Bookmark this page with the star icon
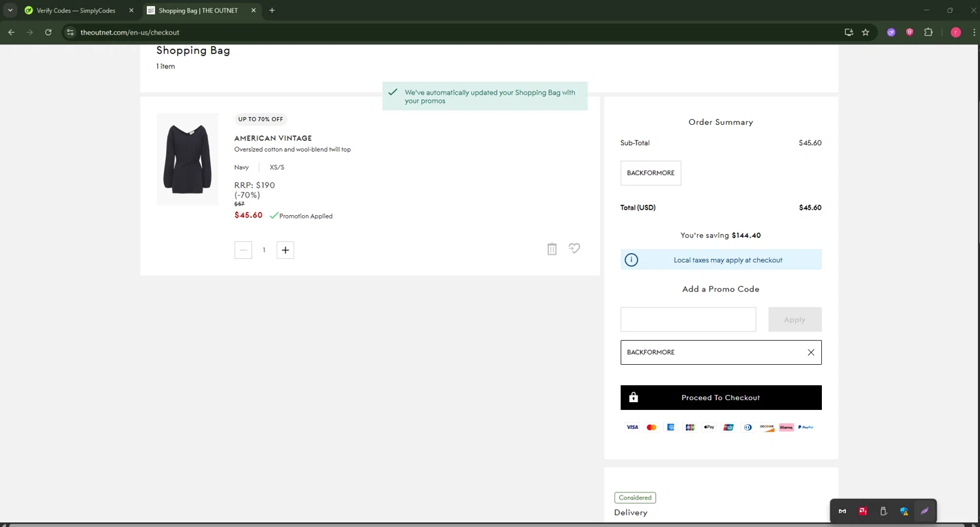 pos(866,32)
